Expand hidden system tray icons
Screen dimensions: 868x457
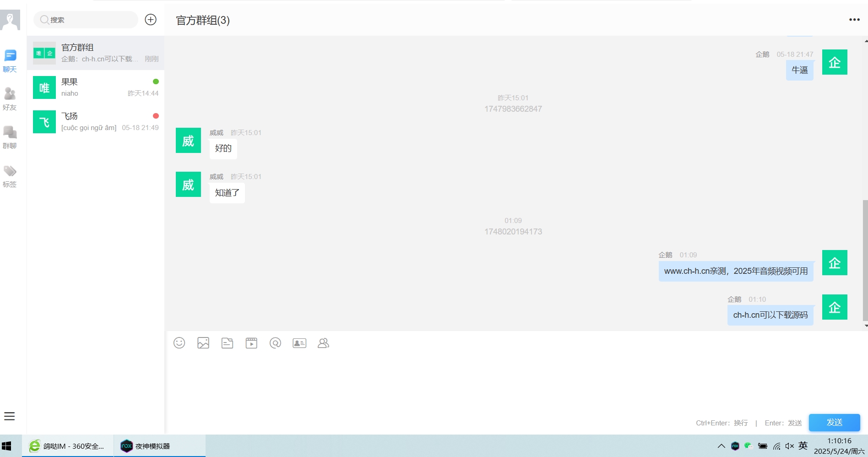tap(722, 446)
